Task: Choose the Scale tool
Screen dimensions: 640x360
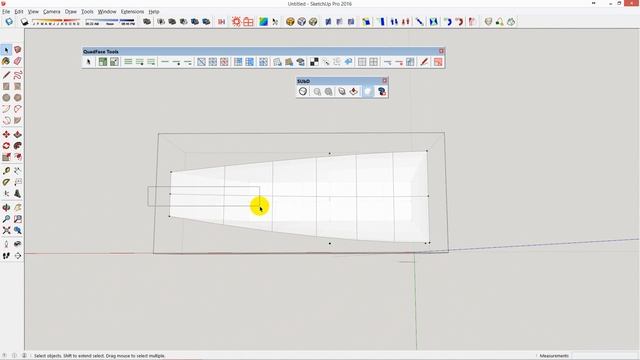Action: tap(6, 157)
